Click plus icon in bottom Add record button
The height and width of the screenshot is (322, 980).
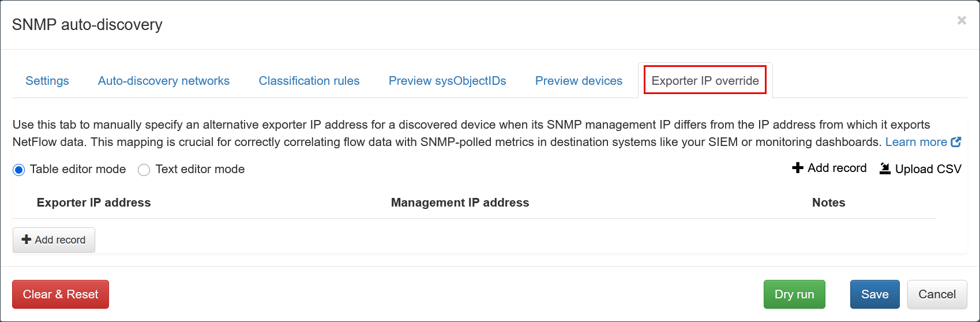point(27,239)
